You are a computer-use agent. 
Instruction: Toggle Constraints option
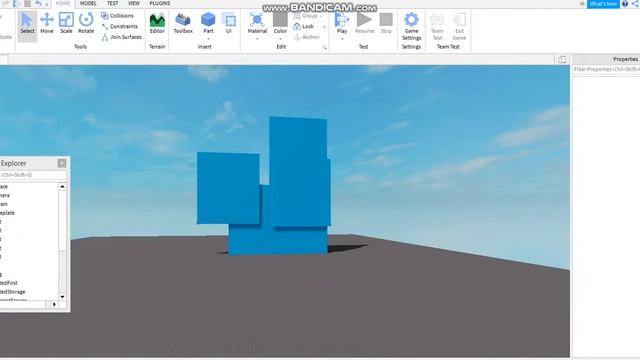coord(120,26)
